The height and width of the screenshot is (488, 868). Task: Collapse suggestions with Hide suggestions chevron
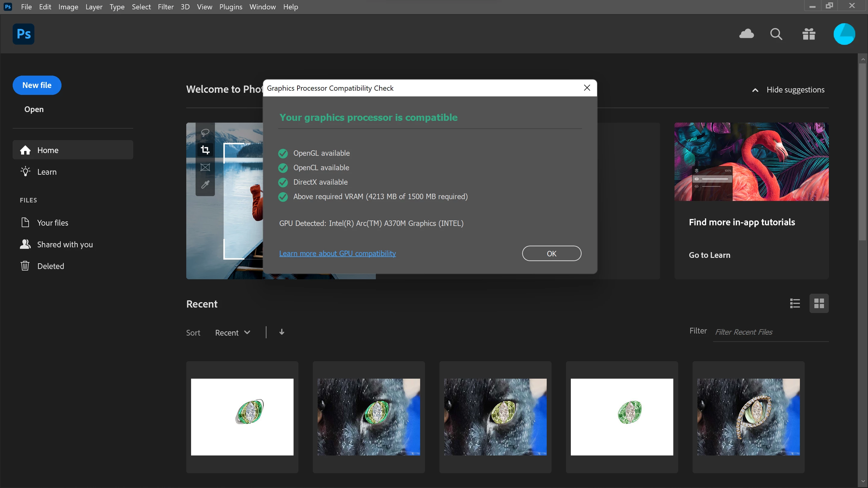(x=755, y=90)
